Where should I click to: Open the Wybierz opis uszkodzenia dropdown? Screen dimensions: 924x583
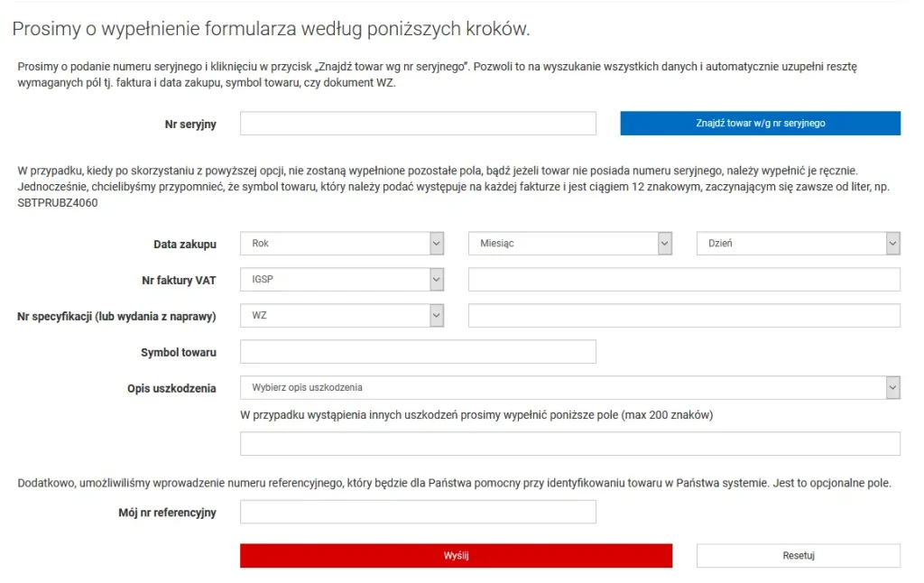561,388
